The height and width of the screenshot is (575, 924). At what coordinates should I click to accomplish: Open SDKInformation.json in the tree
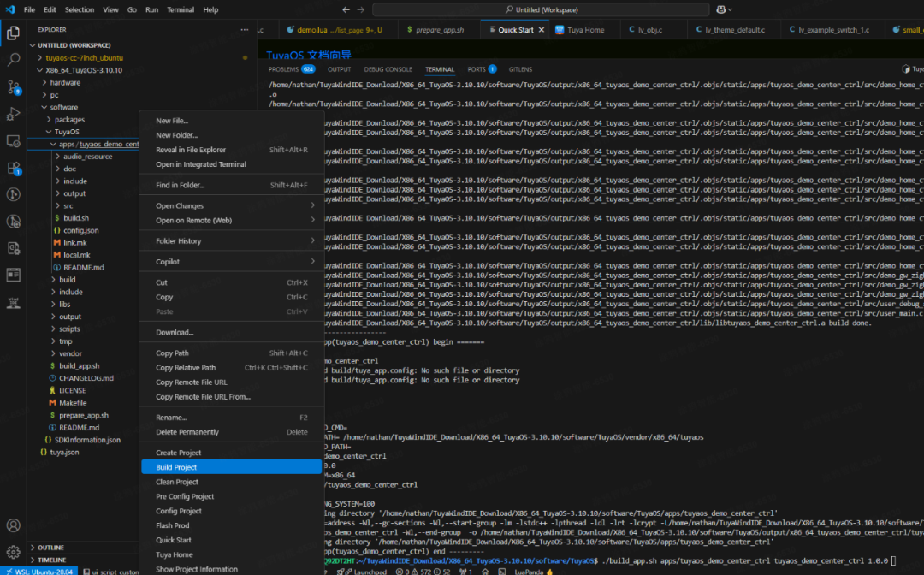pos(87,440)
